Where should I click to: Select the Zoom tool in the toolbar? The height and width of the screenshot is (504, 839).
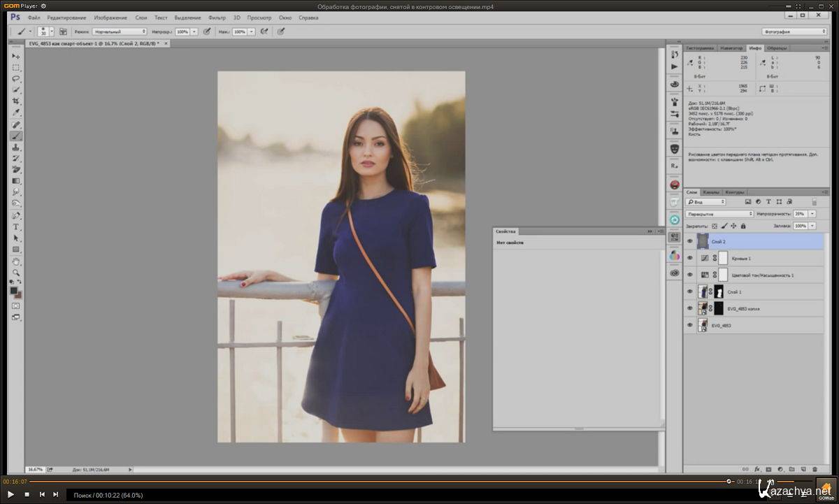(16, 273)
